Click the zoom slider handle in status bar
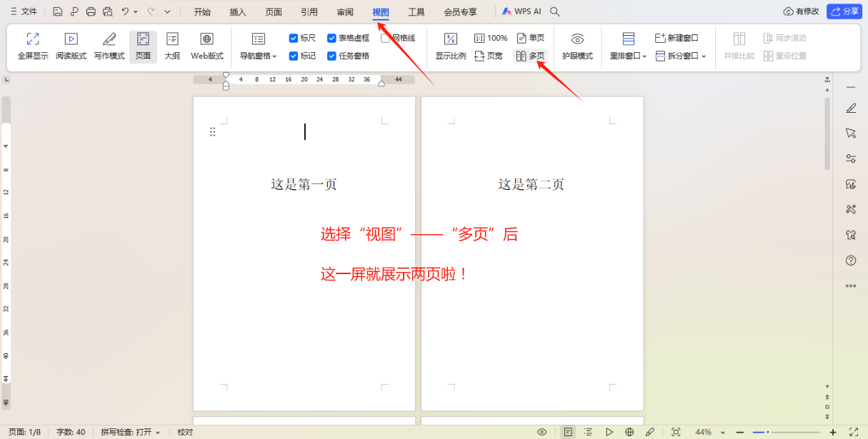The height and width of the screenshot is (439, 868). point(767,432)
